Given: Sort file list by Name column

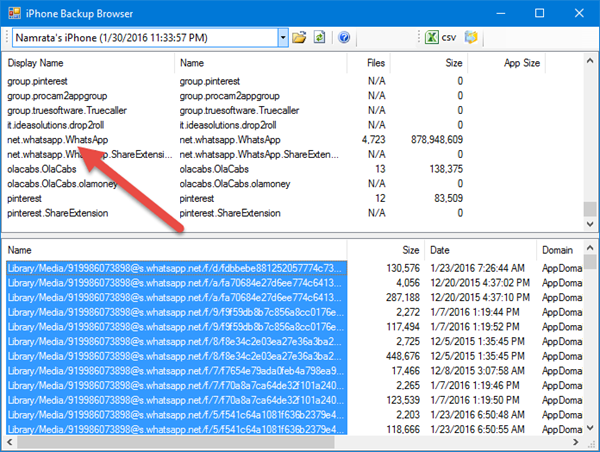Looking at the screenshot, I should click(x=20, y=250).
